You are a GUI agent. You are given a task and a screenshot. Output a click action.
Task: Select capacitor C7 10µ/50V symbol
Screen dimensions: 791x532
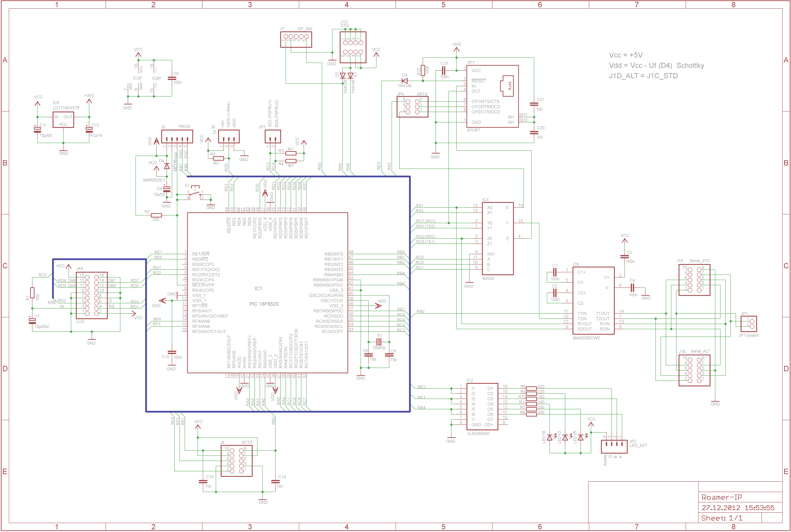coord(32,321)
